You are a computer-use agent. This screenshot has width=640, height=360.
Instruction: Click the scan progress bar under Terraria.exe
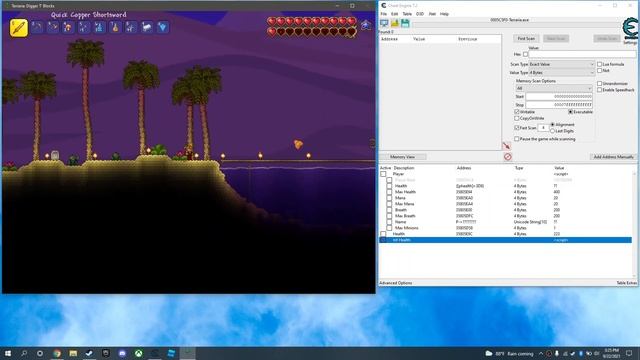516,25
